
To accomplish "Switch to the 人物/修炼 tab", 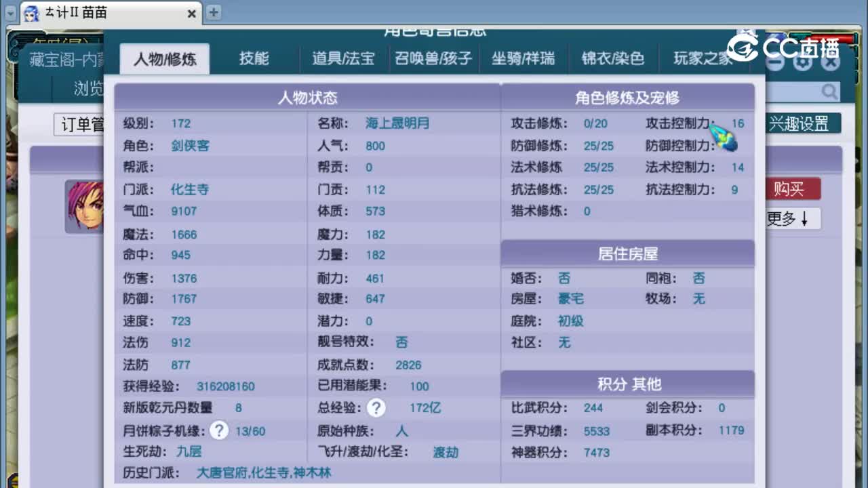I will click(x=165, y=59).
